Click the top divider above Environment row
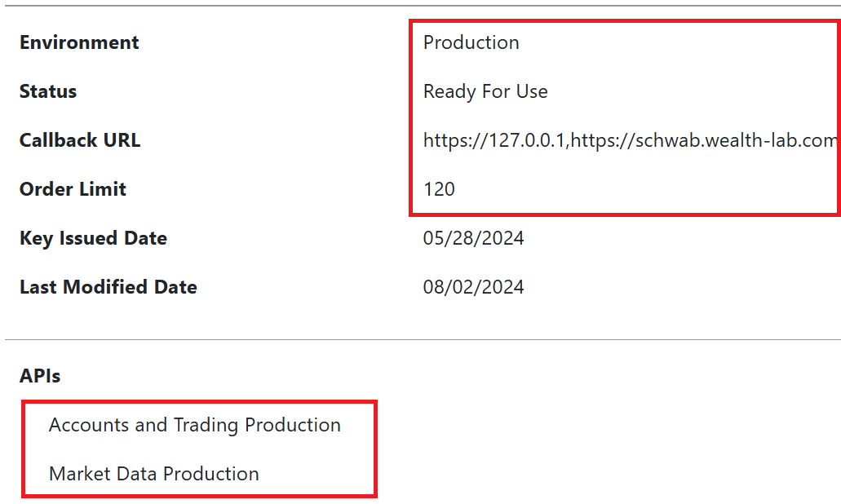 423,6
